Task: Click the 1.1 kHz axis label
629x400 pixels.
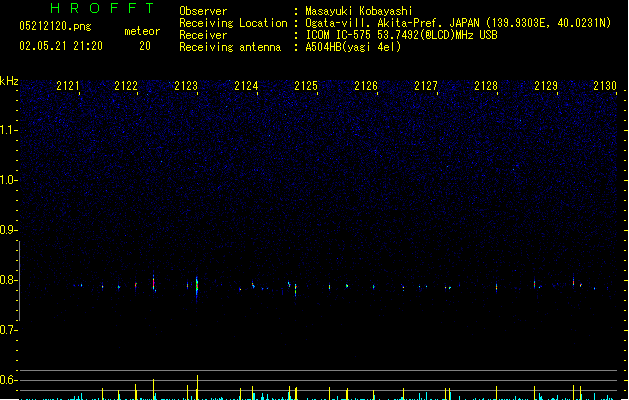Action: [x=8, y=130]
